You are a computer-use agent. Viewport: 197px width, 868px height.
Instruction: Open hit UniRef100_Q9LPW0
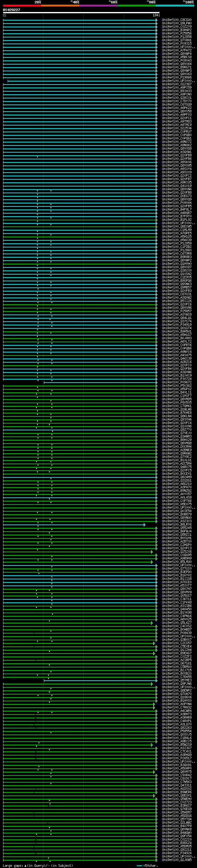pyautogui.click(x=176, y=23)
